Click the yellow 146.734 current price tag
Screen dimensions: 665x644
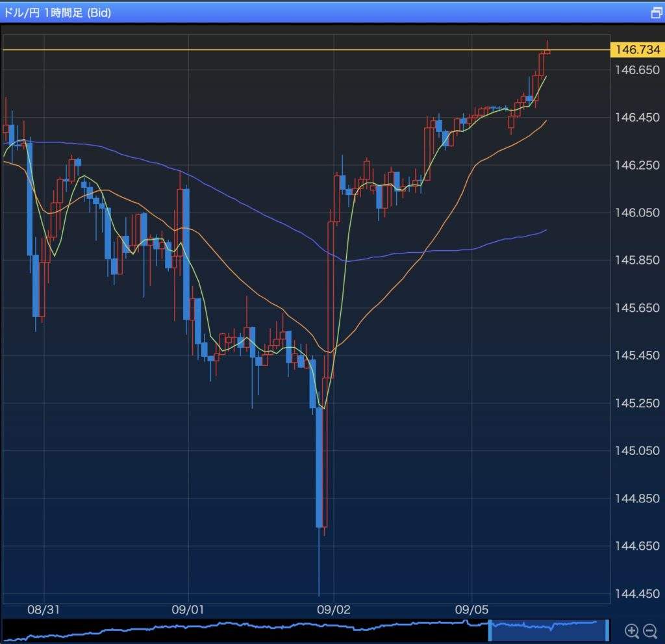[637, 50]
